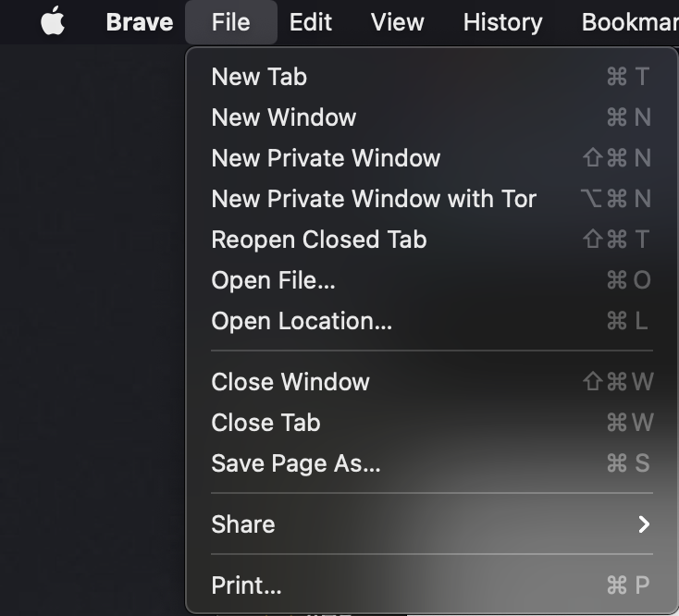
Task: Select the plain New Private Window item
Action: coord(432,158)
